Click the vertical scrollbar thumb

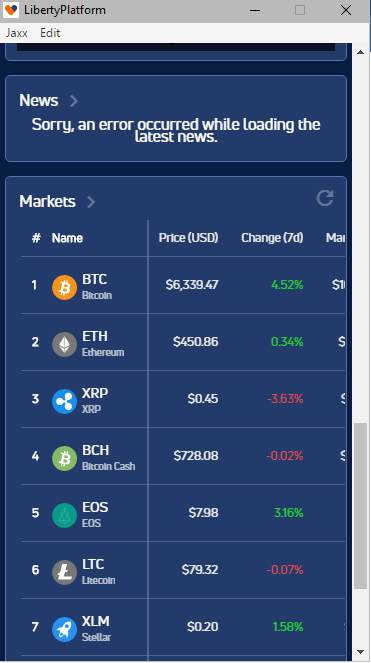[360, 506]
